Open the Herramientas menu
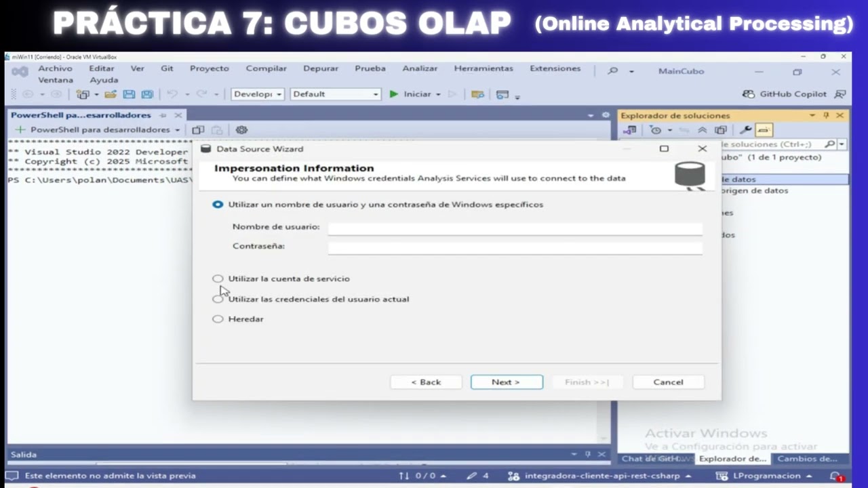Viewport: 868px width, 488px height. click(x=484, y=68)
